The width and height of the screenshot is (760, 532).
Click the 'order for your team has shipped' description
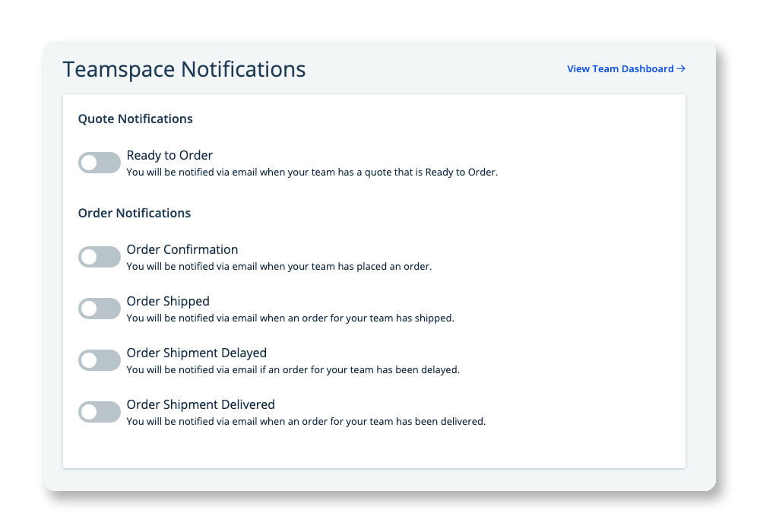click(x=290, y=318)
